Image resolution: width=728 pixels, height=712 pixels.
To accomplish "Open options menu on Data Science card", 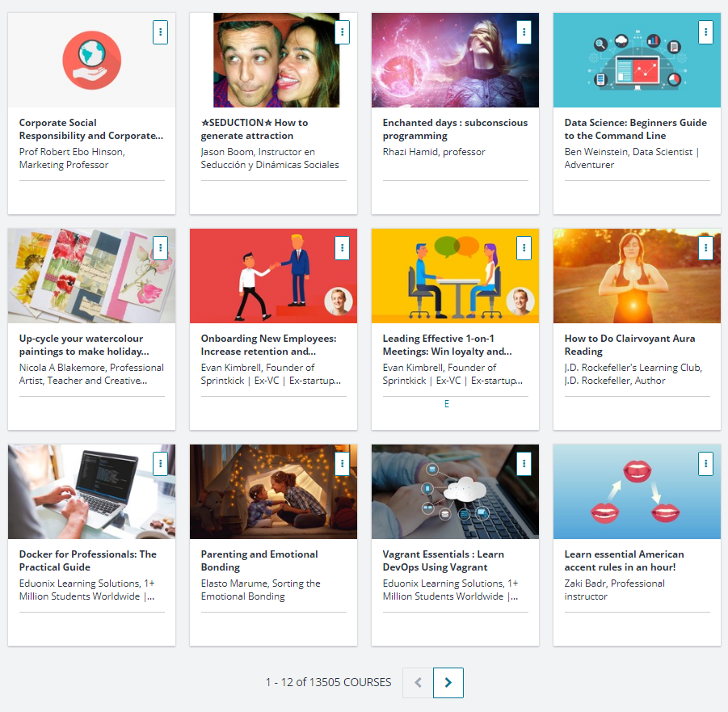I will (x=705, y=32).
